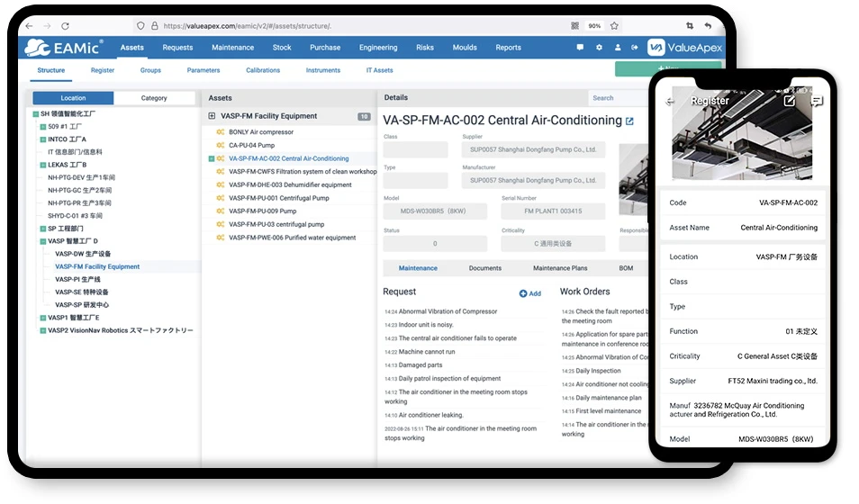
Task: Expand the VASP1 智慧工厂E node
Action: 42,318
